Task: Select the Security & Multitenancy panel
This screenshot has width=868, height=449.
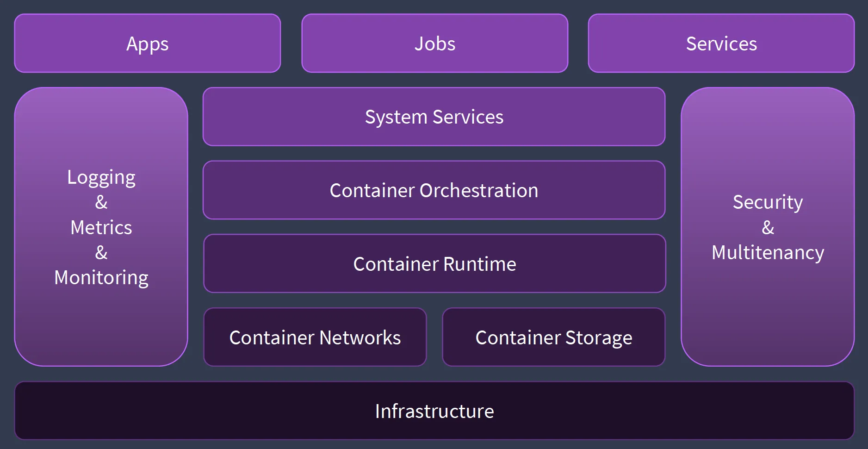Action: [x=768, y=227]
